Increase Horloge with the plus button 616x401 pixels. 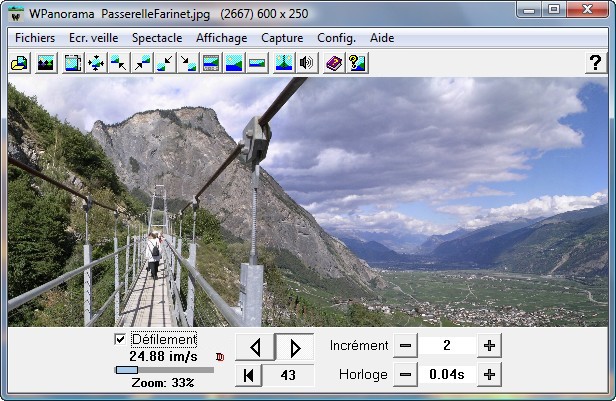pyautogui.click(x=489, y=375)
